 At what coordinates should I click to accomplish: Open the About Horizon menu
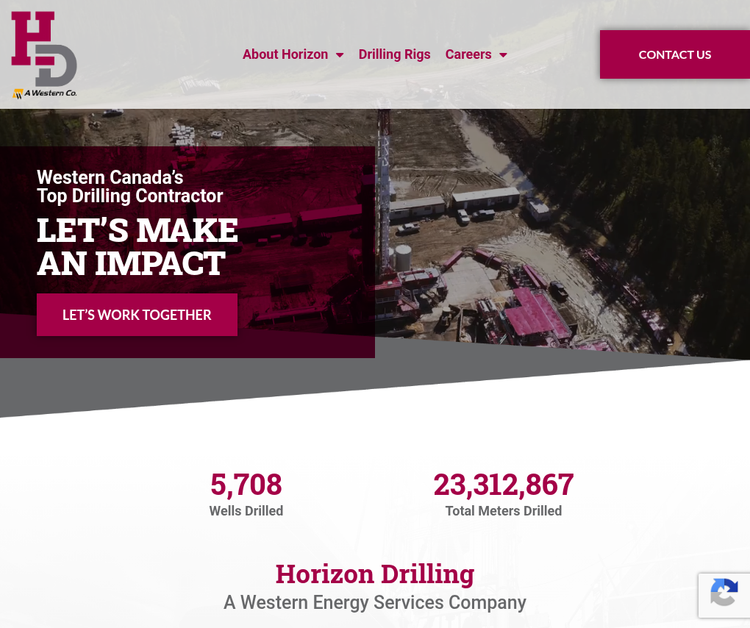tap(286, 55)
